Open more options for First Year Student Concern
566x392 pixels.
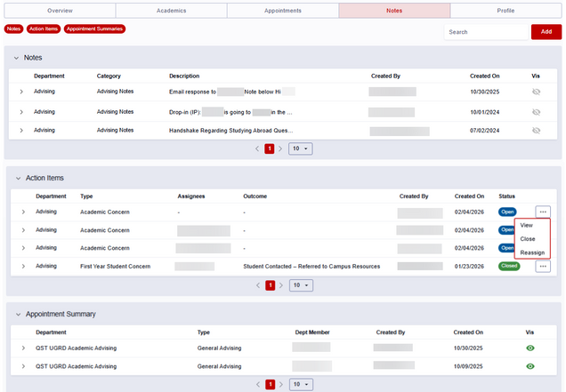543,267
